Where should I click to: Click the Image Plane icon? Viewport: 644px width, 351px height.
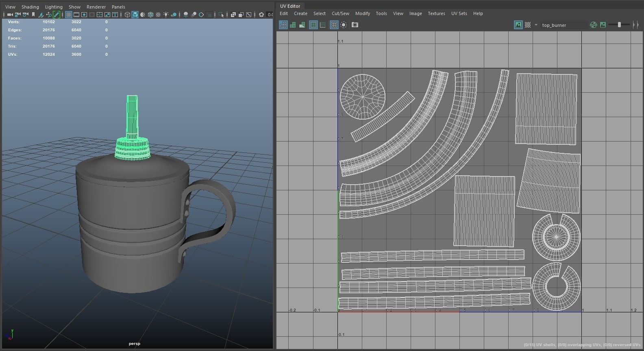[x=41, y=15]
